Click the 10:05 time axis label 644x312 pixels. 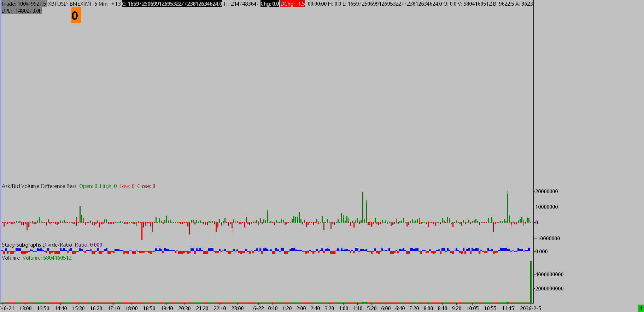pos(473,308)
